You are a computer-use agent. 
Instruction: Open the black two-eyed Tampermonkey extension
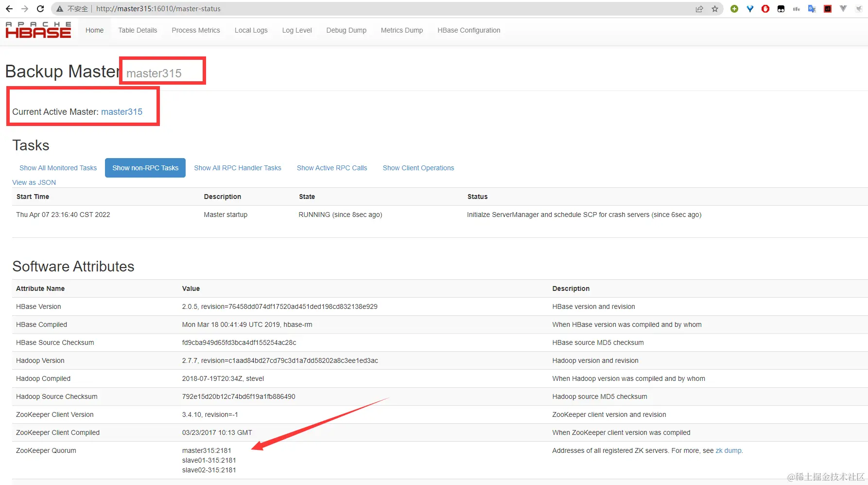click(x=781, y=9)
